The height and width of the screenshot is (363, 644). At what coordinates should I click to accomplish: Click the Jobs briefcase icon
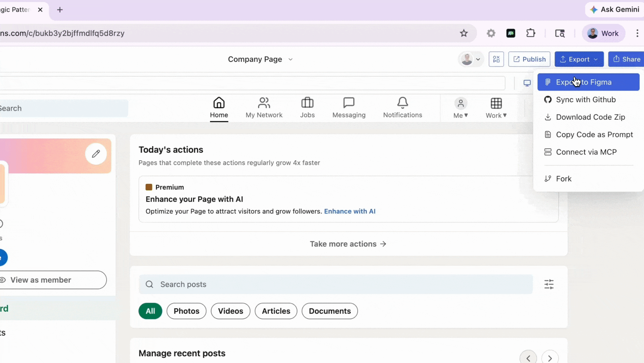point(307,103)
